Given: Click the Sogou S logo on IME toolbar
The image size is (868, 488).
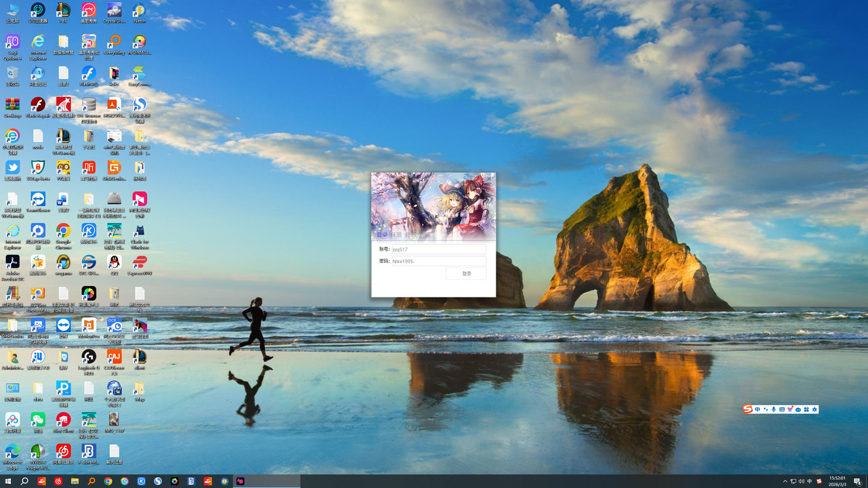Looking at the screenshot, I should point(747,409).
